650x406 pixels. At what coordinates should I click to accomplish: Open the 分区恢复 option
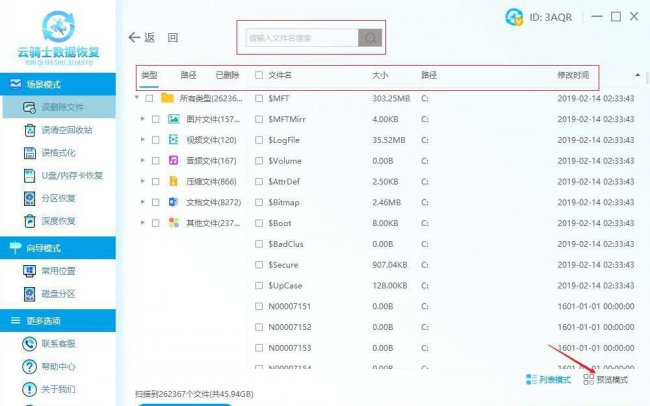tap(49, 199)
